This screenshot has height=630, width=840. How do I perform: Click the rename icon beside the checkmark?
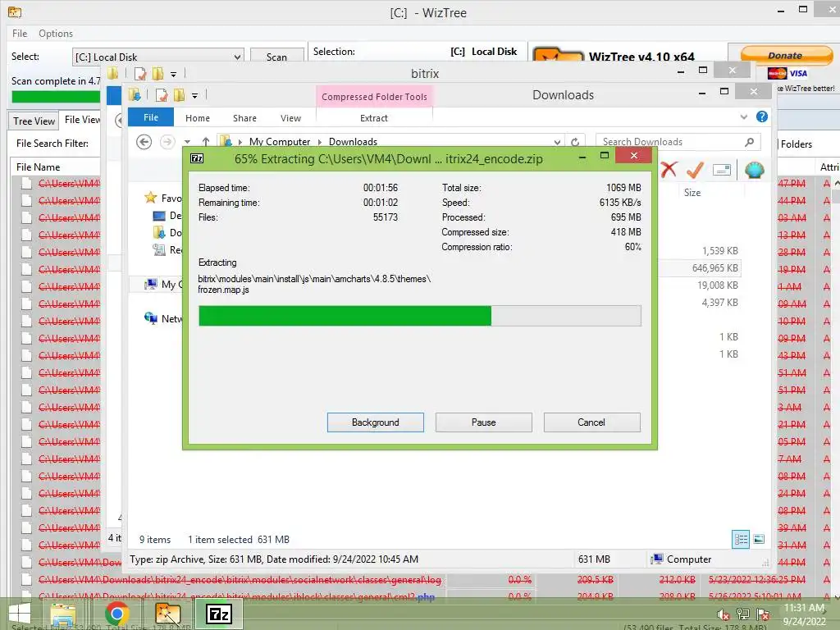pos(722,171)
